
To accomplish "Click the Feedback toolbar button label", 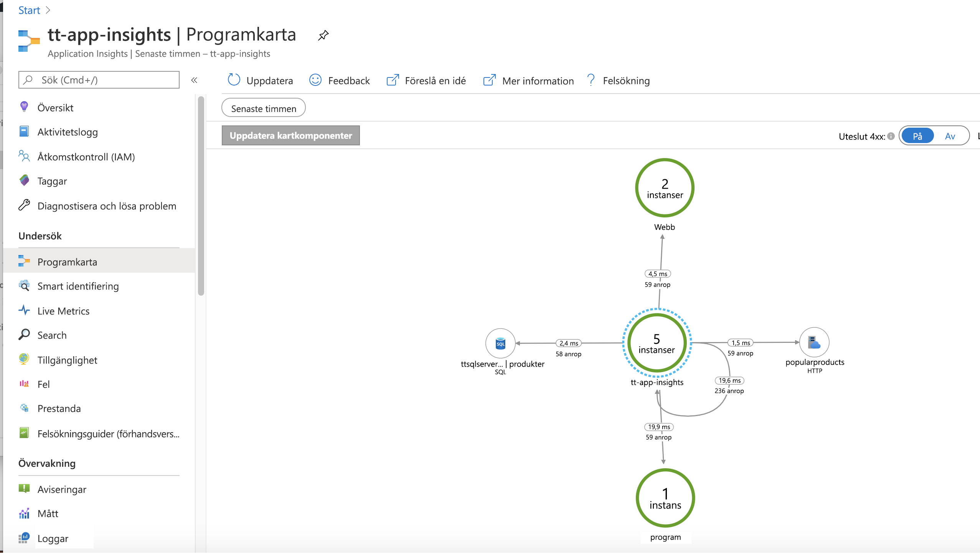I will click(349, 81).
